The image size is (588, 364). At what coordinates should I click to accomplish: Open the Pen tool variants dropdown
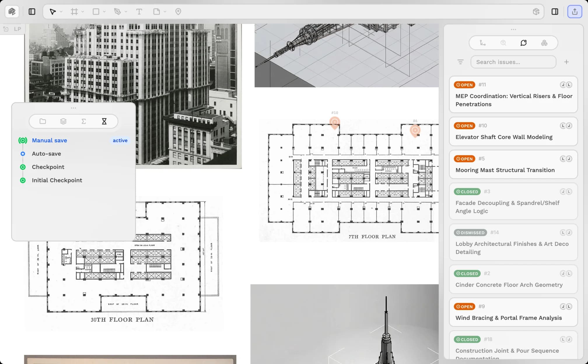pos(125,12)
